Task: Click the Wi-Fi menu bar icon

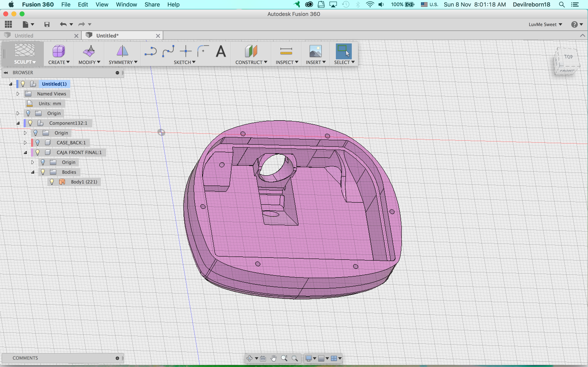Action: (370, 4)
